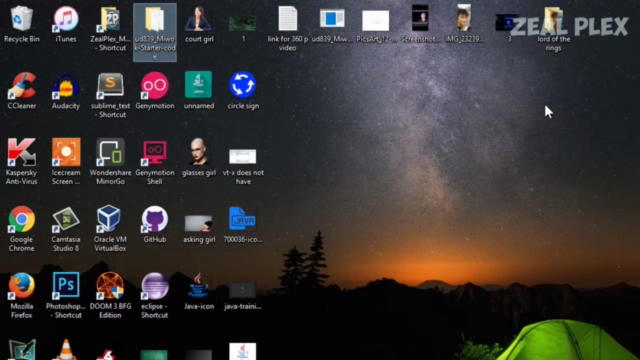
Task: Select the glasses girl image file
Action: 199,151
